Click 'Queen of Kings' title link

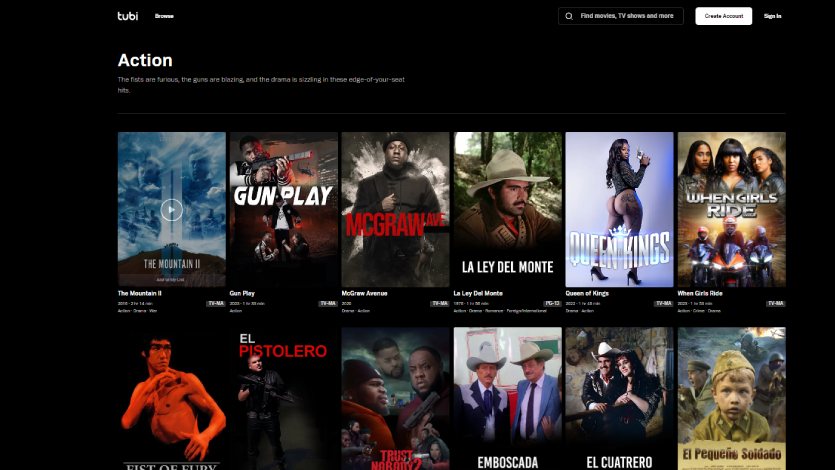tap(587, 293)
